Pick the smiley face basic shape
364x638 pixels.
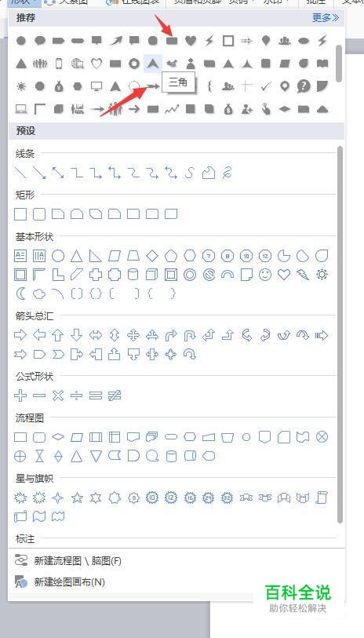265,275
